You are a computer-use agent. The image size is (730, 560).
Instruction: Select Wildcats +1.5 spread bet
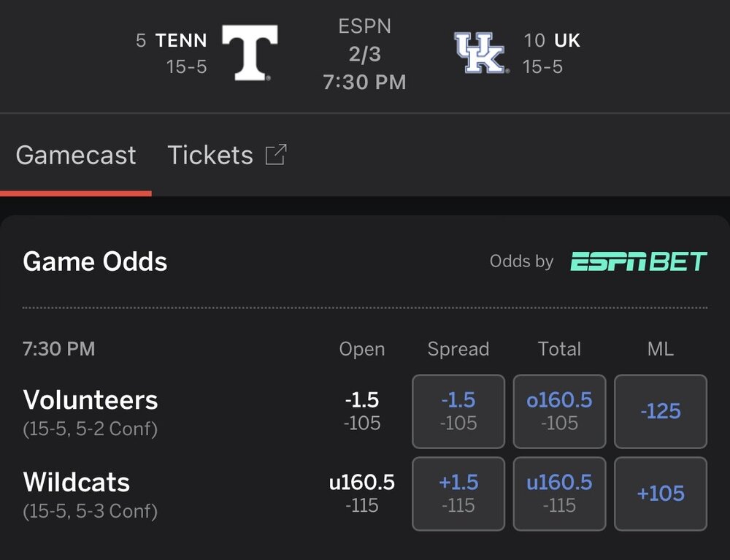click(458, 494)
